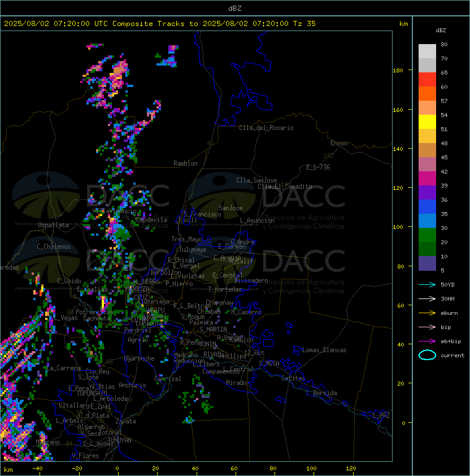The width and height of the screenshot is (470, 476).
Task: Click the 'eb+bip' legend label
Action: 451,341
